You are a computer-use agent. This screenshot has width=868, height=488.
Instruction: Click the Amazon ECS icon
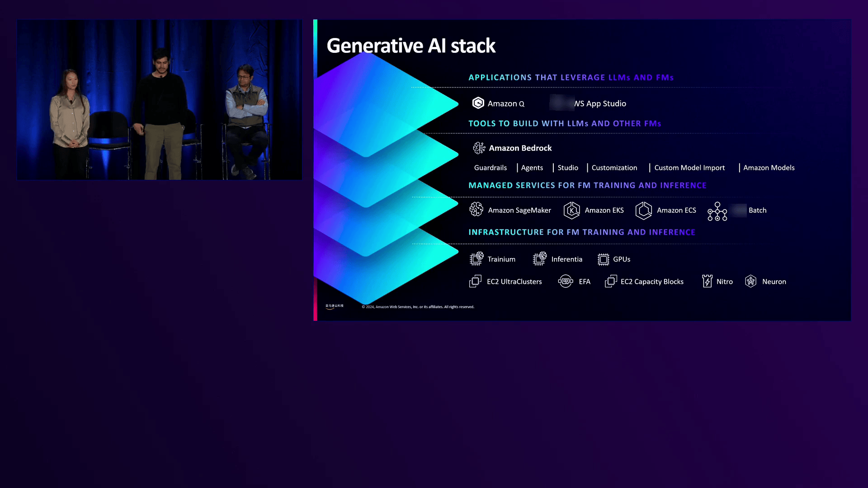coord(643,211)
